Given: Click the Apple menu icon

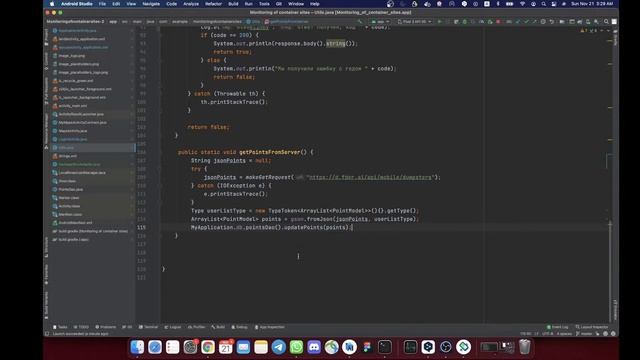Looking at the screenshot, I should pos(52,4).
